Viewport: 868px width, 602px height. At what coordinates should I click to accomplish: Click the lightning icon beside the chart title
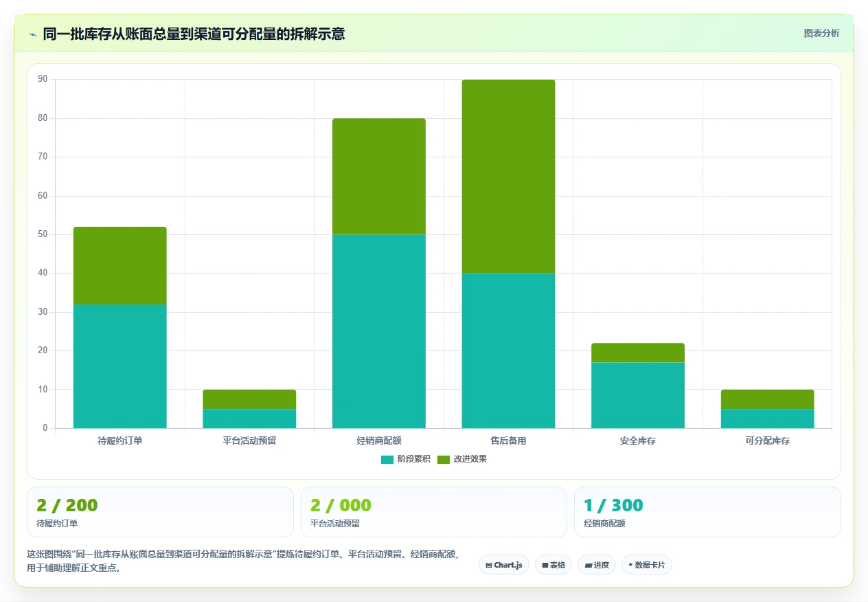(32, 34)
